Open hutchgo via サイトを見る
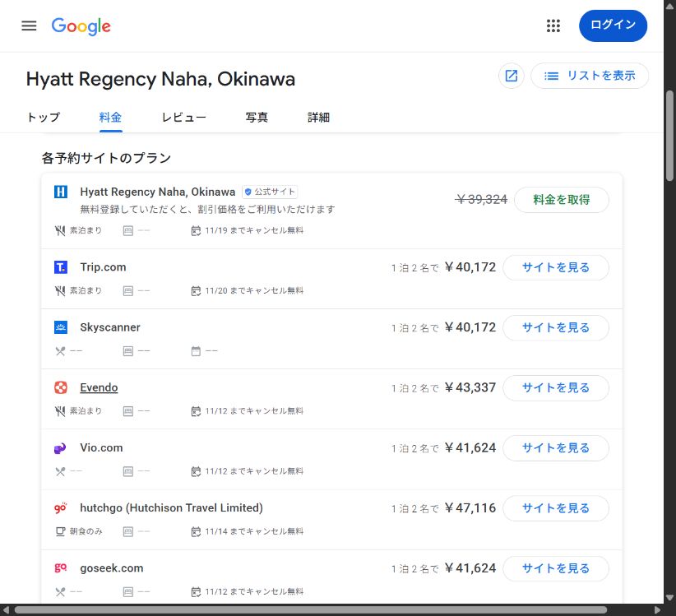This screenshot has height=616, width=676. pyautogui.click(x=556, y=508)
